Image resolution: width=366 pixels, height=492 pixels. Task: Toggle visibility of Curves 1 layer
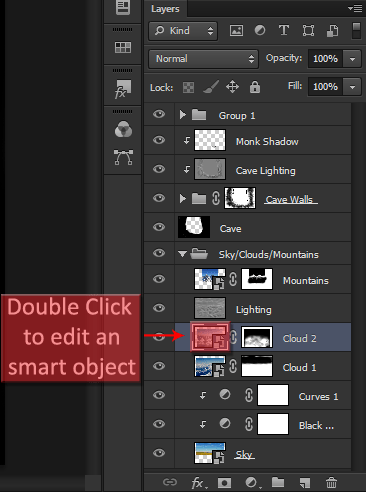click(159, 395)
